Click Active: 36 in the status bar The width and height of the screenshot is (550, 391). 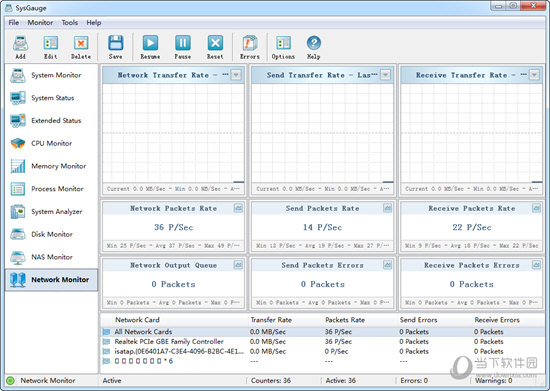341,380
